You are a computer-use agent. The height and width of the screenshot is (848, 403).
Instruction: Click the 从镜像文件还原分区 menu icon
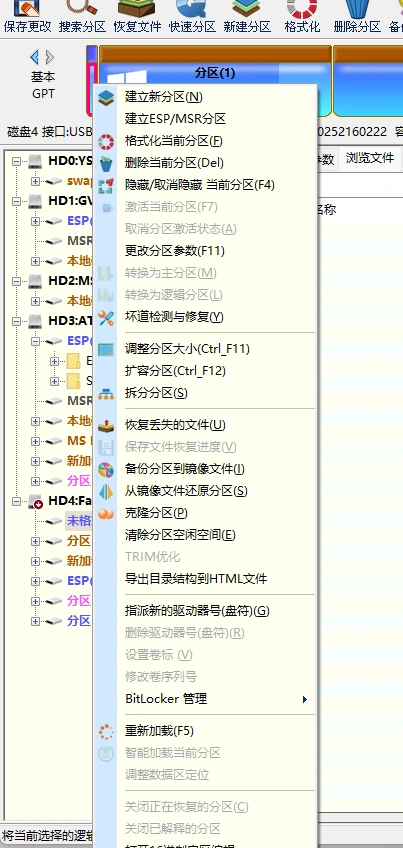coord(106,492)
